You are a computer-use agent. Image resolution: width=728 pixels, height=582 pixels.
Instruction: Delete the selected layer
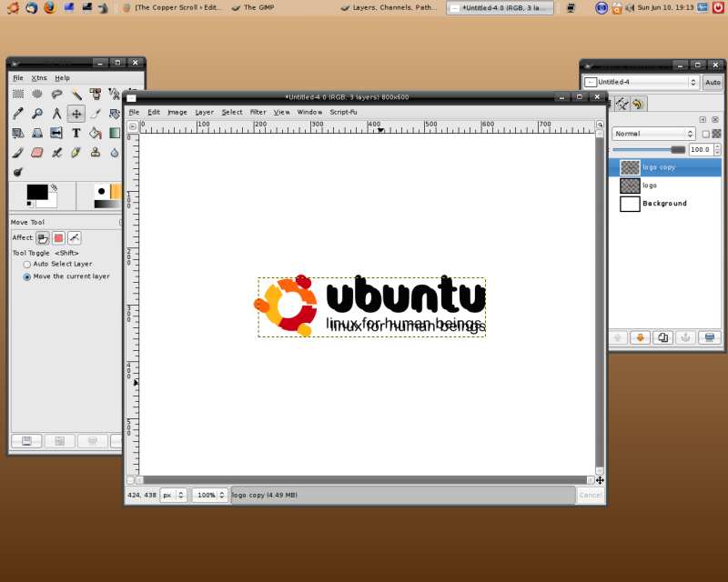tap(710, 338)
